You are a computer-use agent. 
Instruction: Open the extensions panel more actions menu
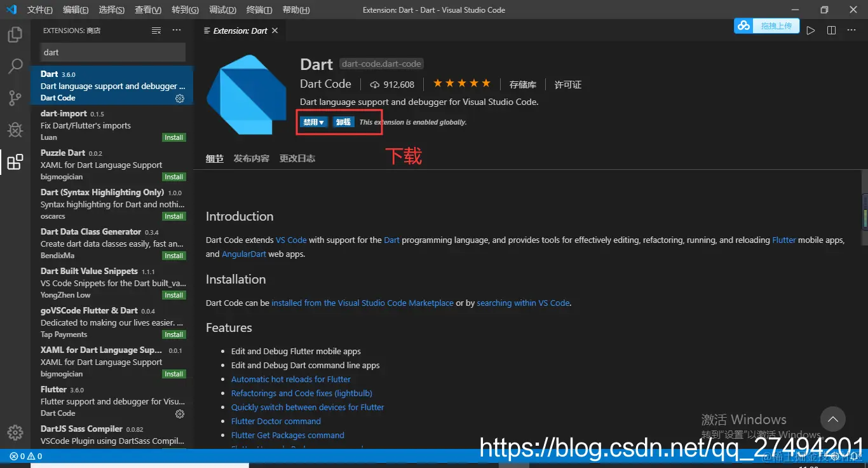(177, 31)
